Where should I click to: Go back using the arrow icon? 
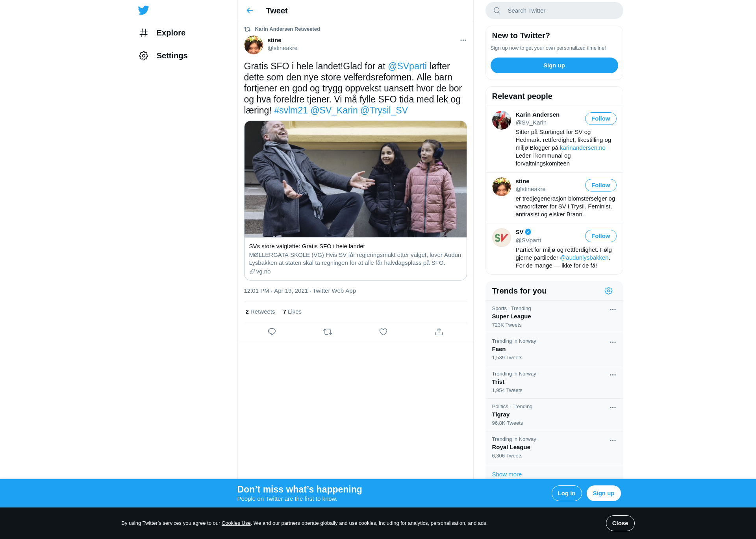point(250,11)
